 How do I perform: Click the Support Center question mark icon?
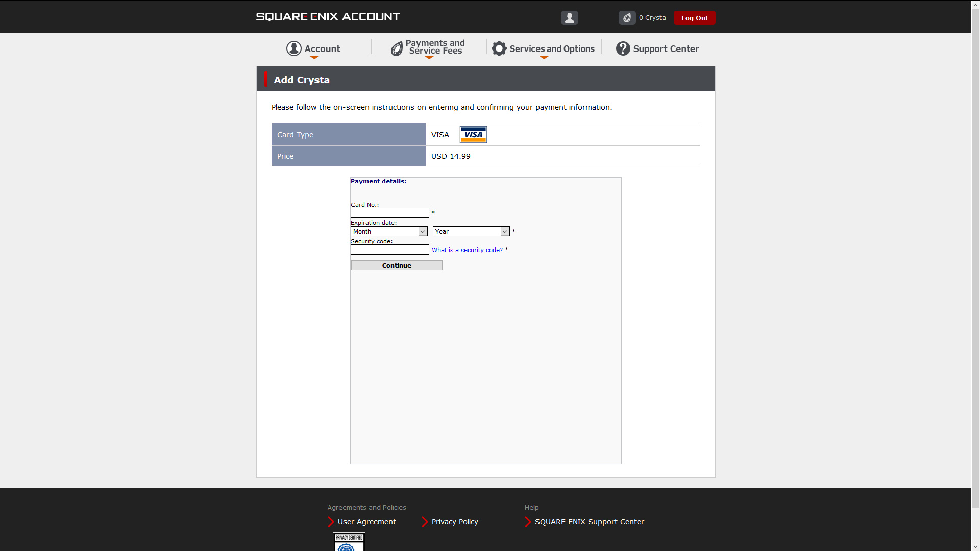click(x=623, y=48)
